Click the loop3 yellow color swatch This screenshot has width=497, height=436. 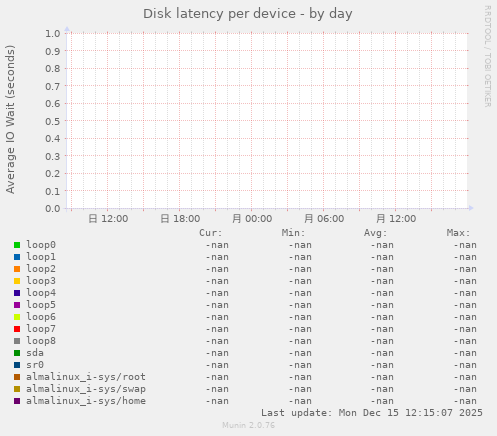click(17, 281)
